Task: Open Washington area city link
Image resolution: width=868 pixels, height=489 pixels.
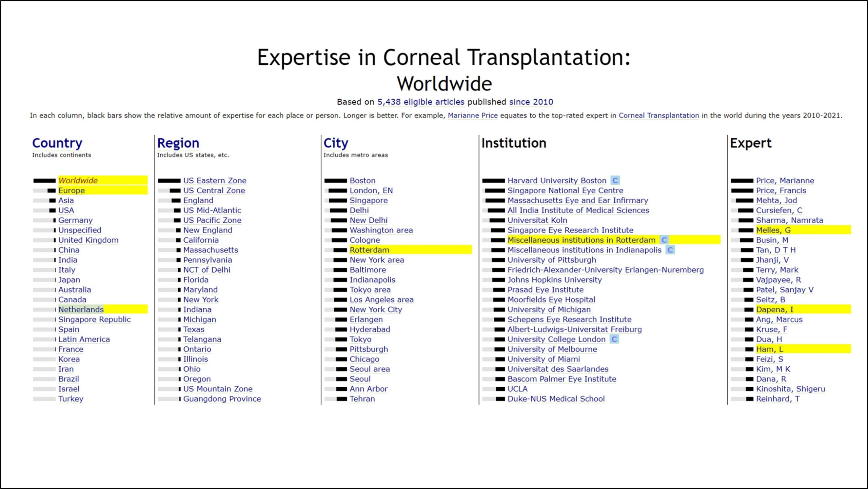Action: coord(381,230)
